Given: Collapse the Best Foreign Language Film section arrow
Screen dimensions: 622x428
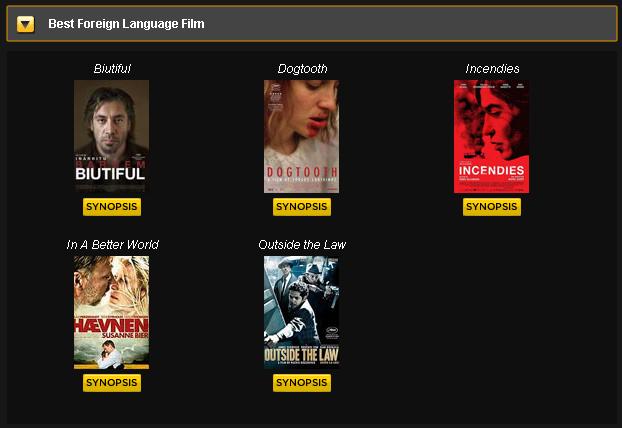Looking at the screenshot, I should click(x=25, y=24).
